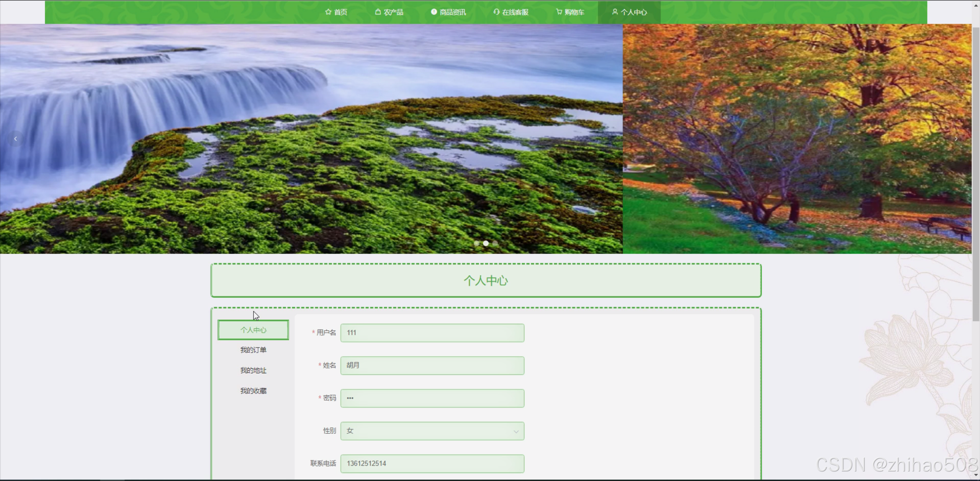Click the star icon beside 首页

328,12
